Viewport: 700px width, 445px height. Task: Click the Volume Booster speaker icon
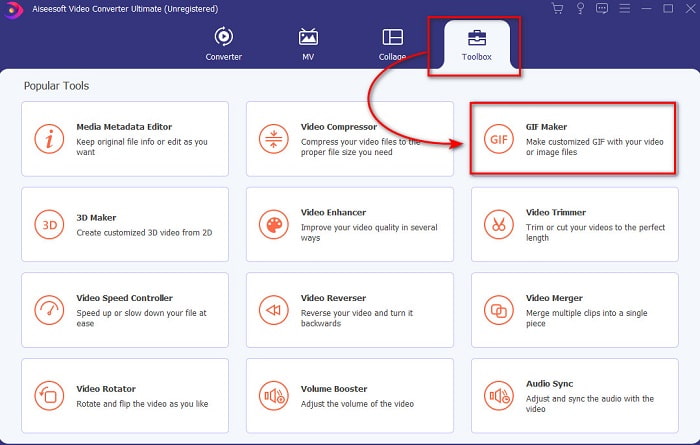(x=274, y=396)
